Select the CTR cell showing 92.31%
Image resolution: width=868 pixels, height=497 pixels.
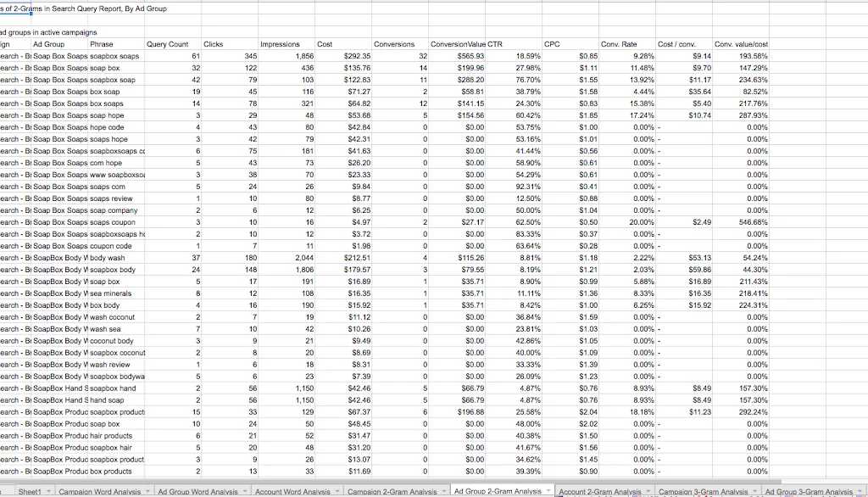coord(514,187)
